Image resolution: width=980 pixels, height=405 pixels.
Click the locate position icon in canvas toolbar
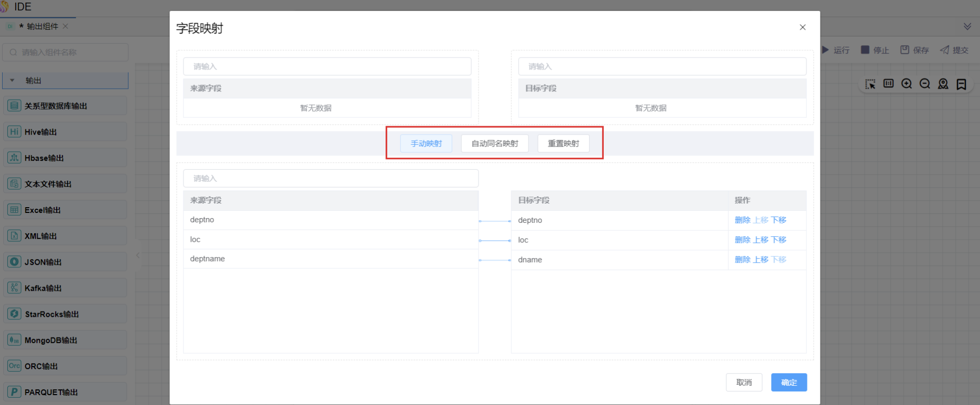point(943,84)
